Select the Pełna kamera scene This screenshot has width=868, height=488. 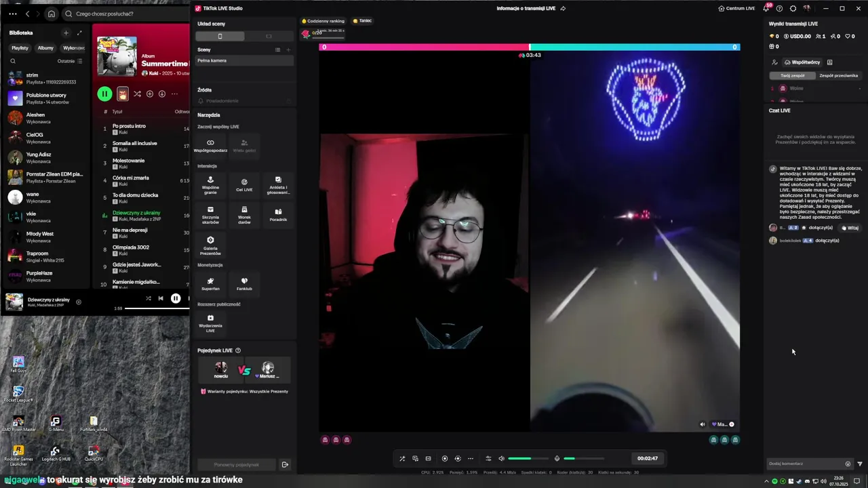click(244, 60)
